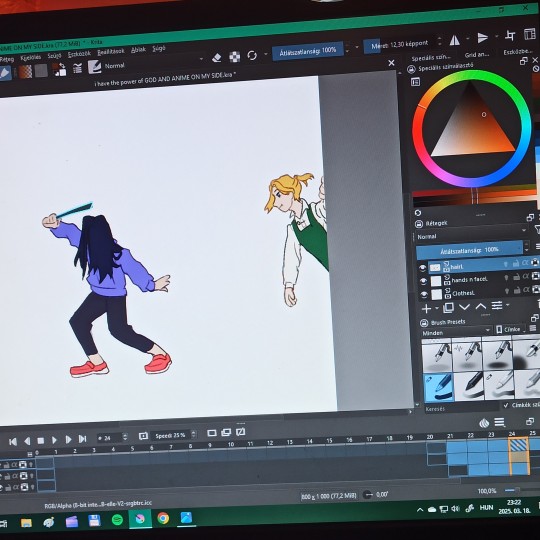Open the animation timeline hamburger menu
540x540 pixels.
[499, 422]
